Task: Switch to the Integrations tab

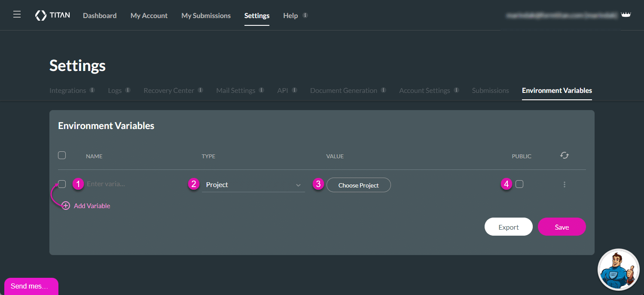Action: [x=67, y=90]
